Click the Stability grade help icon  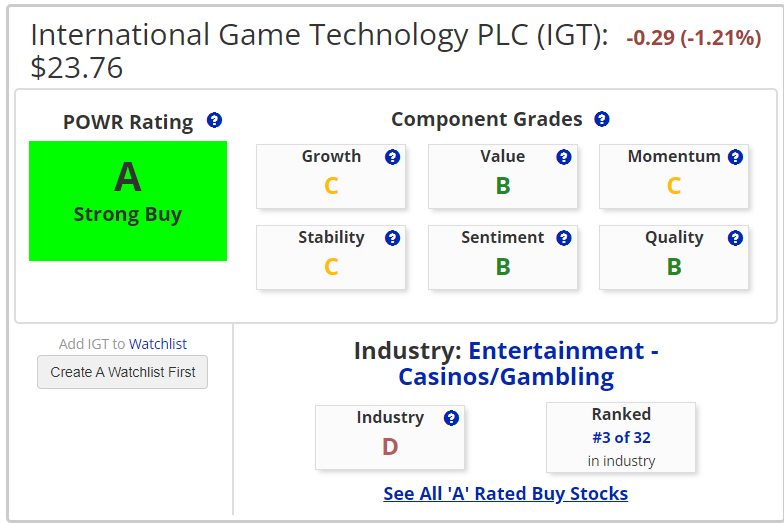coord(392,238)
